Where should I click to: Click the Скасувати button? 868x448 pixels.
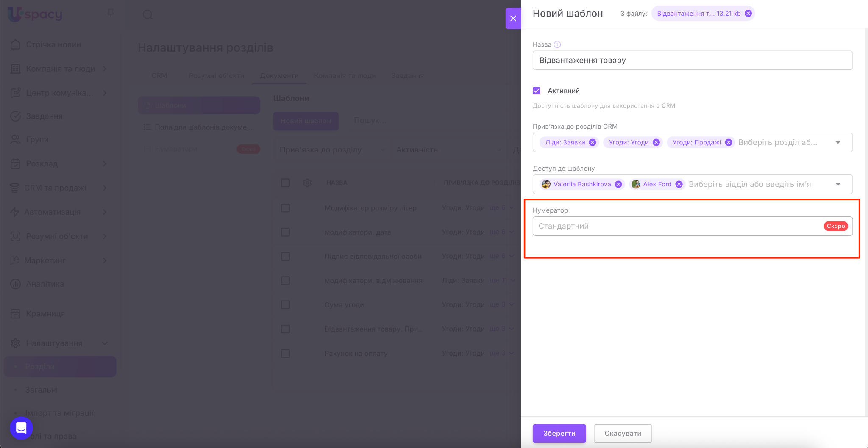(x=623, y=433)
